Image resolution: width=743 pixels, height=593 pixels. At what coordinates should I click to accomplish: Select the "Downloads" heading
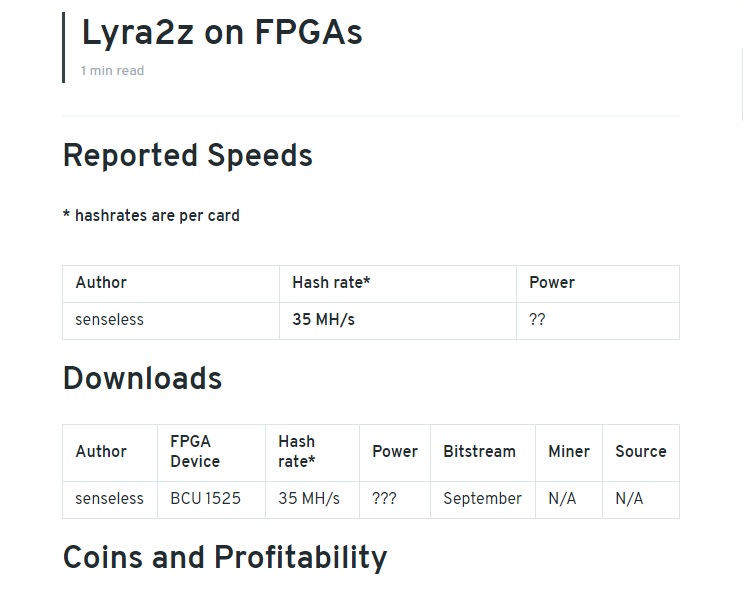pyautogui.click(x=143, y=378)
